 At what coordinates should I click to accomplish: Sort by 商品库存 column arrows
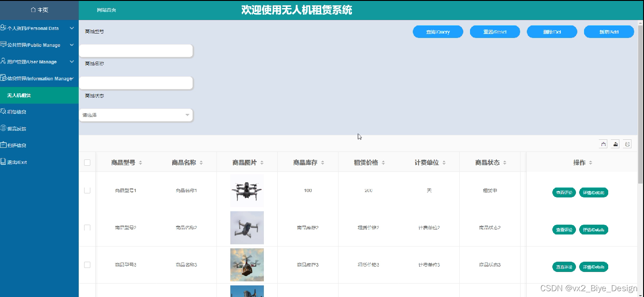322,163
